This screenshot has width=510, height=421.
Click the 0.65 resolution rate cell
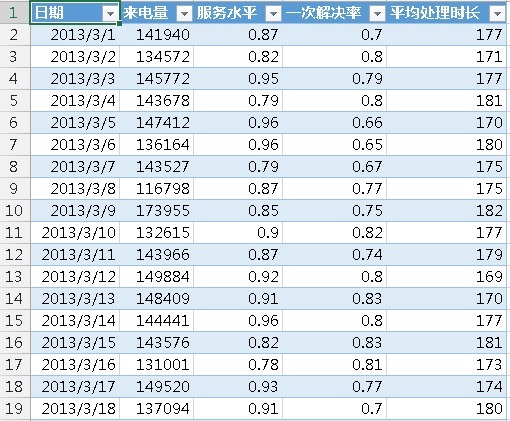click(335, 145)
